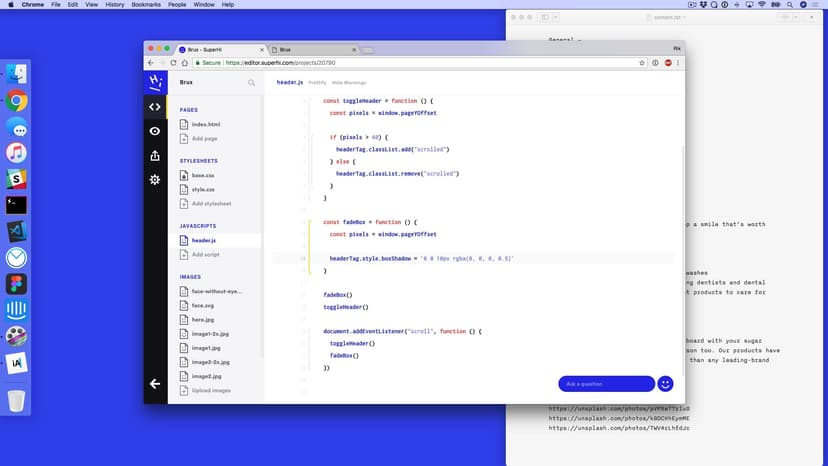This screenshot has height=466, width=828.
Task: Click the back arrow in sidebar
Action: 155,383
